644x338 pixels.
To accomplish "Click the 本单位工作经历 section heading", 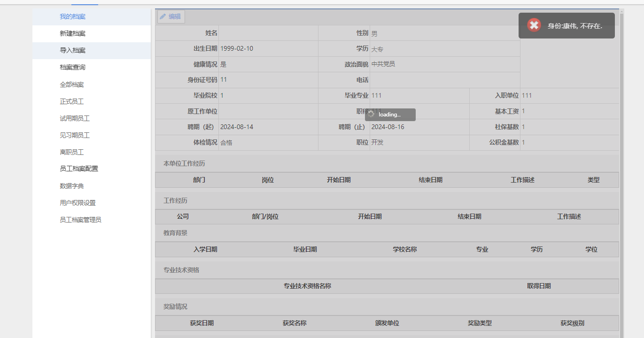I will pos(184,163).
